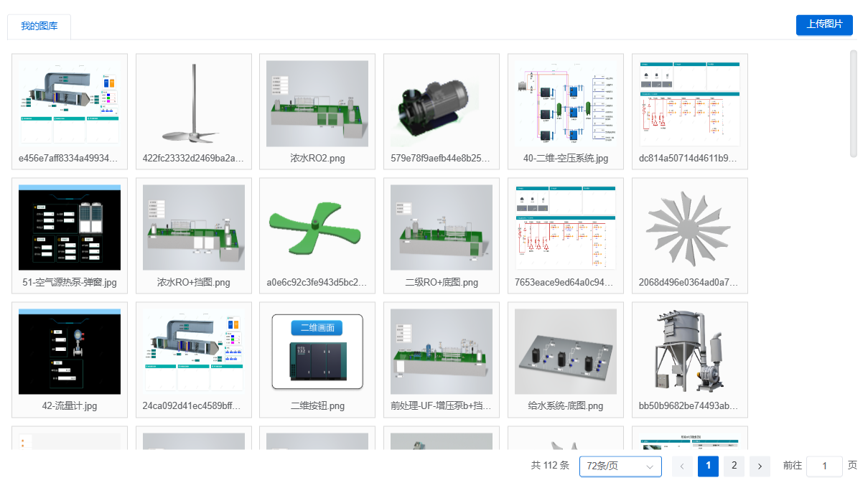Select the 422fc23332d2469ba2a mixer thumbnail
Screen dimensions: 868x493
point(194,103)
